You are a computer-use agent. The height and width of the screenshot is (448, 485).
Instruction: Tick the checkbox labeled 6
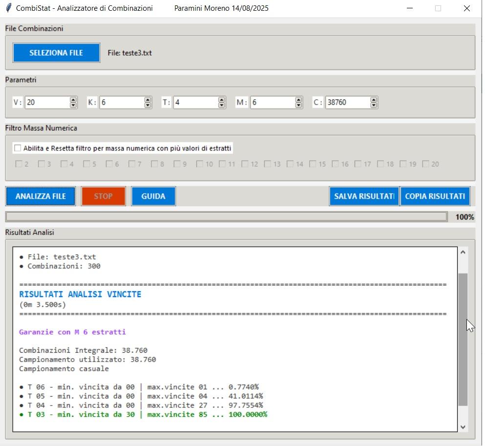[x=109, y=165]
